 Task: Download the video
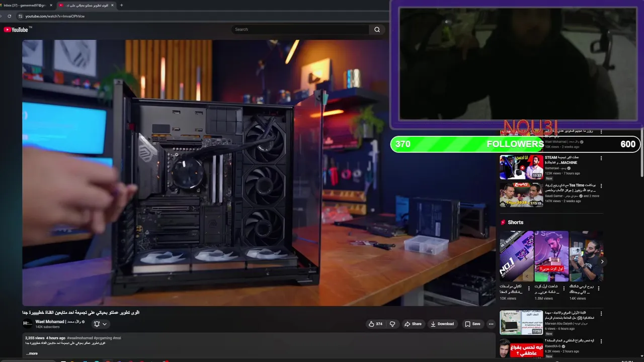click(442, 324)
